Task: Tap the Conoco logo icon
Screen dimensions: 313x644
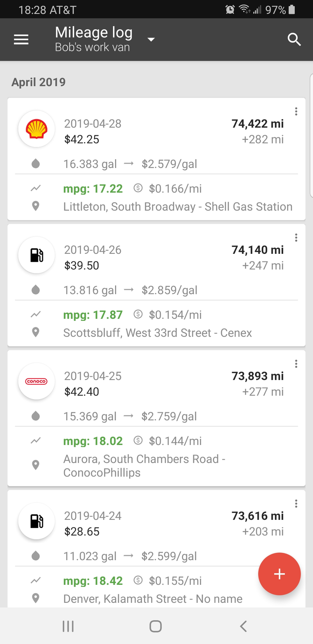Action: 36,381
